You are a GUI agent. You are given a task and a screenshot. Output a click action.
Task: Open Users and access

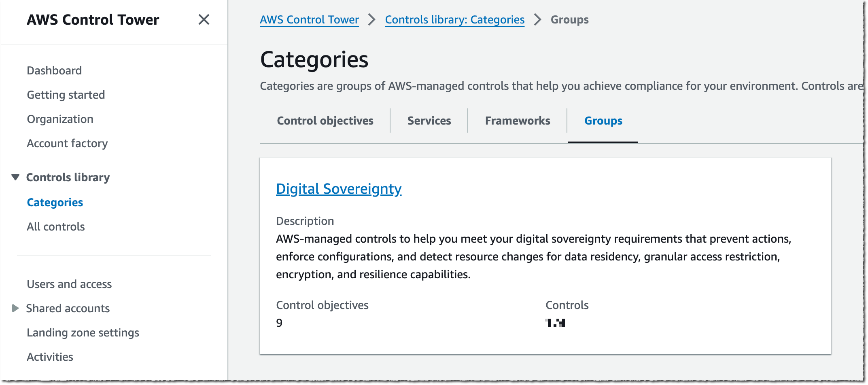[x=69, y=284]
